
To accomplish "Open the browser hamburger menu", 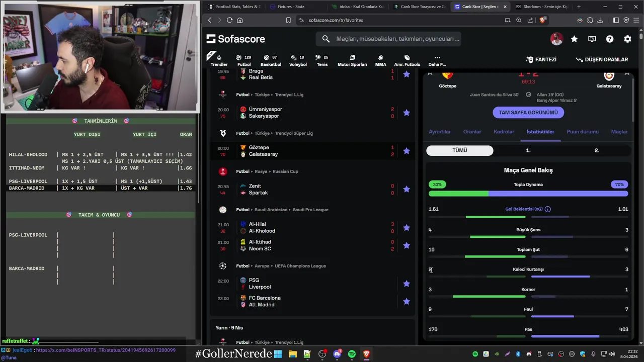I will 636,20.
